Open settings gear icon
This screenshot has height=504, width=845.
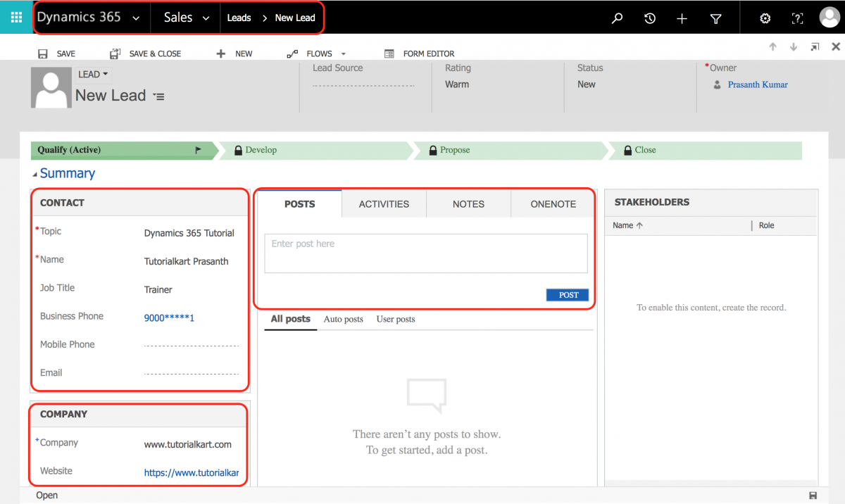[x=765, y=18]
